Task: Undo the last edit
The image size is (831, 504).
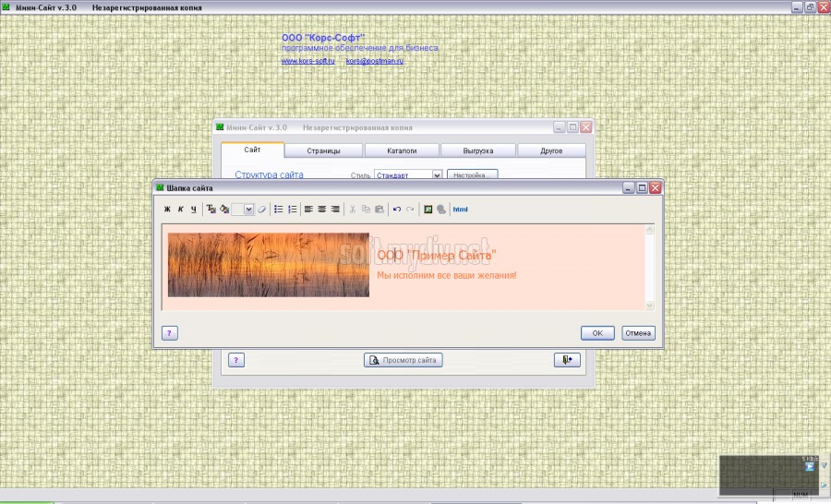Action: pos(396,210)
